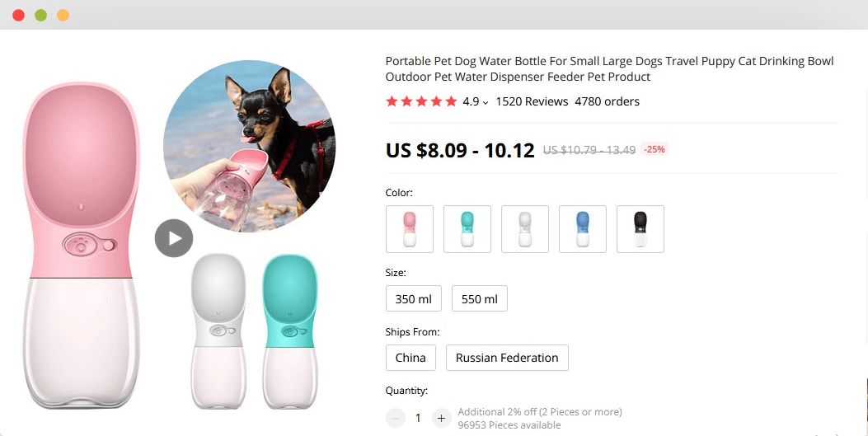Select the black bottle color swatch
This screenshot has width=868, height=436.
(x=640, y=229)
